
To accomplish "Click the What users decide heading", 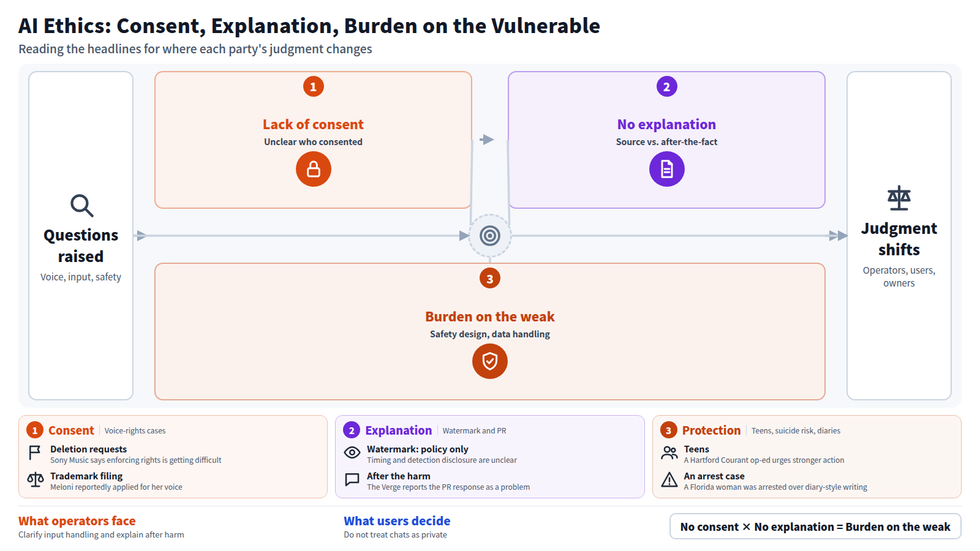I will (x=397, y=521).
